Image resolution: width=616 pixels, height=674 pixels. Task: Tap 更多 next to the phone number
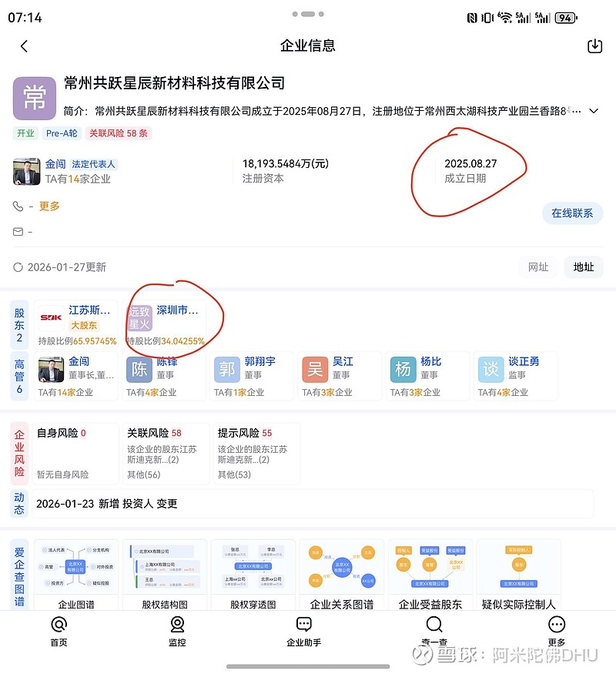coord(49,206)
